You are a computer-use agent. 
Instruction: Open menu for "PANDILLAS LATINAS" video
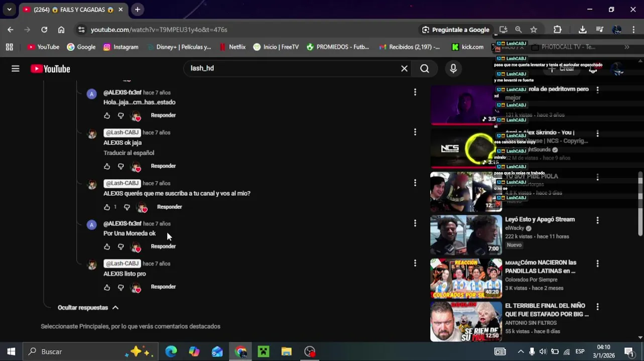coord(597,263)
